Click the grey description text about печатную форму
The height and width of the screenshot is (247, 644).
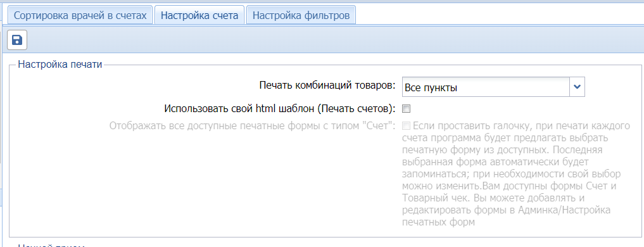click(x=515, y=174)
